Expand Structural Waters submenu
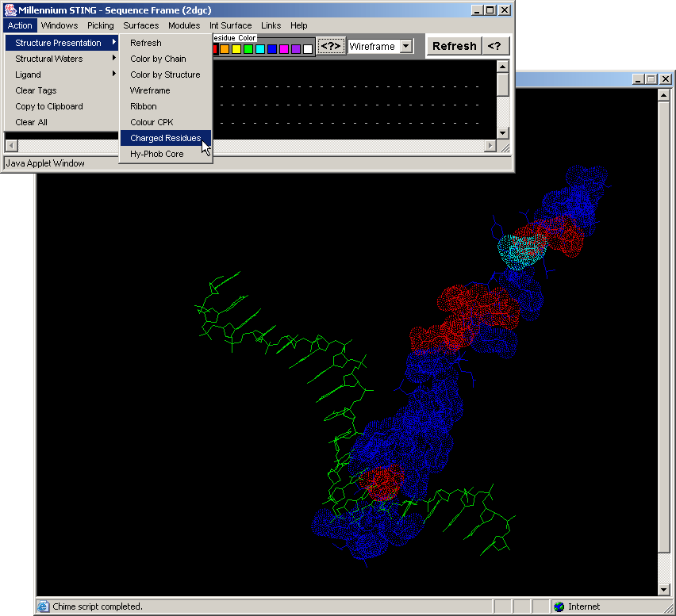The height and width of the screenshot is (616, 676). (x=62, y=59)
